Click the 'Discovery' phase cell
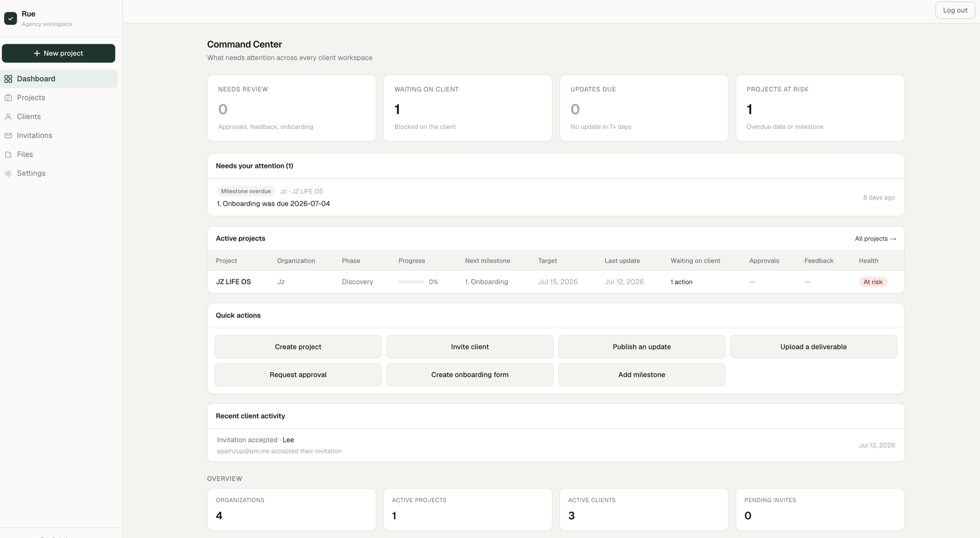 coord(357,282)
